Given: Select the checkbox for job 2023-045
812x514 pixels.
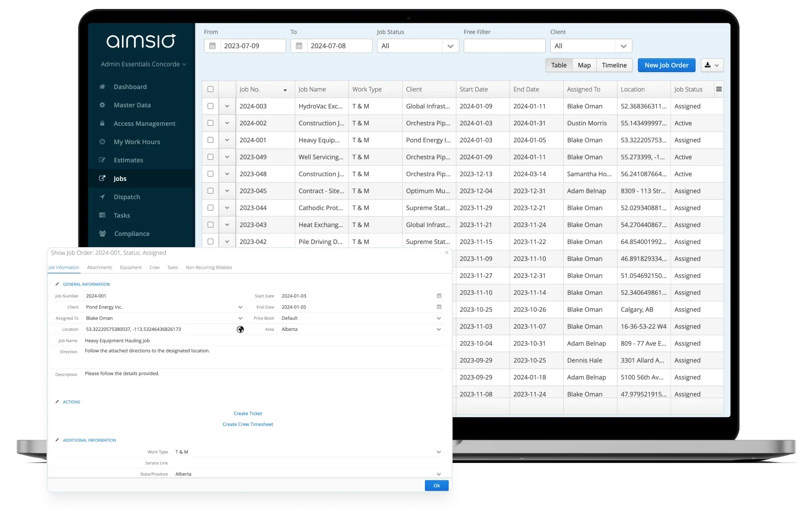Looking at the screenshot, I should tap(210, 191).
